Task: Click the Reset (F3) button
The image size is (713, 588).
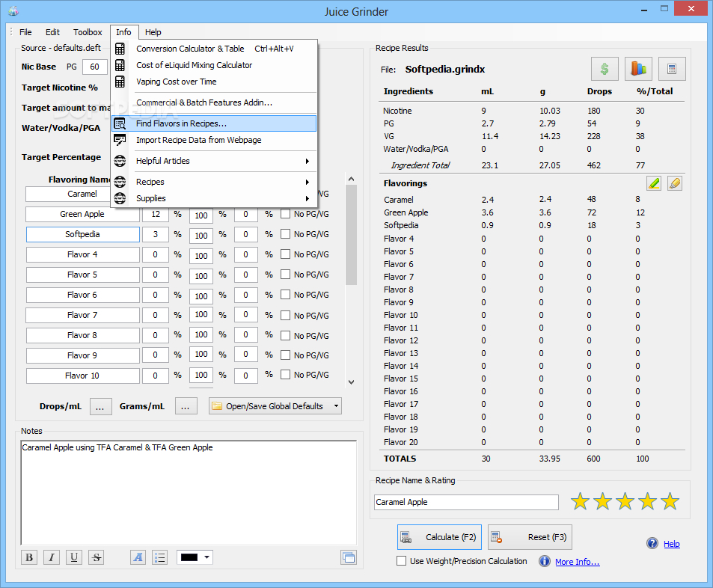Action: point(530,537)
